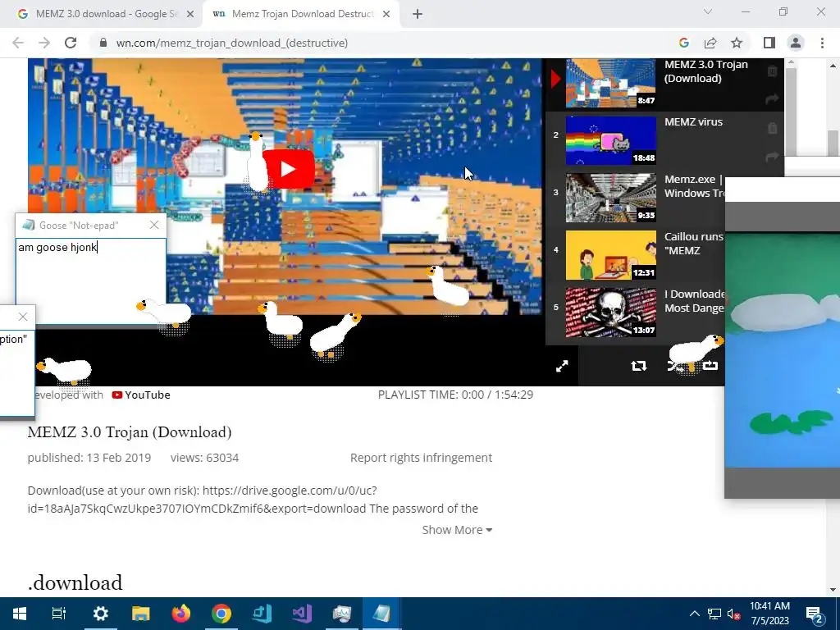Open the Memz.exe playlist video thumbnail

[610, 198]
